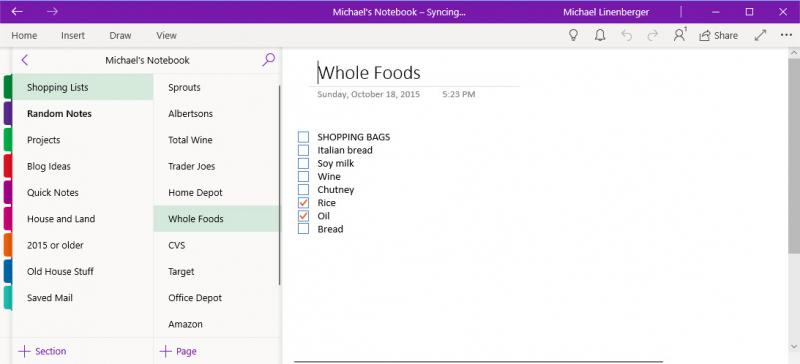Click the forward arrow in title bar
This screenshot has width=800, height=364.
52,11
